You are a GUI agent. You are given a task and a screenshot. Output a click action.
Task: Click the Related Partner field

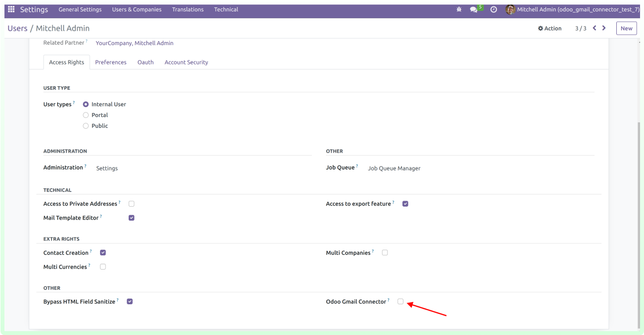(134, 43)
